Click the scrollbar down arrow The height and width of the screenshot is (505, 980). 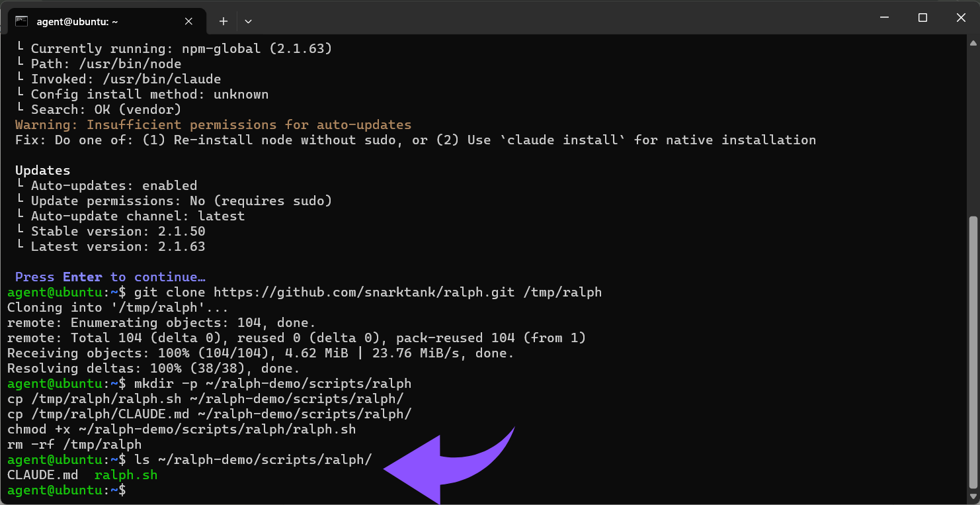click(x=973, y=497)
